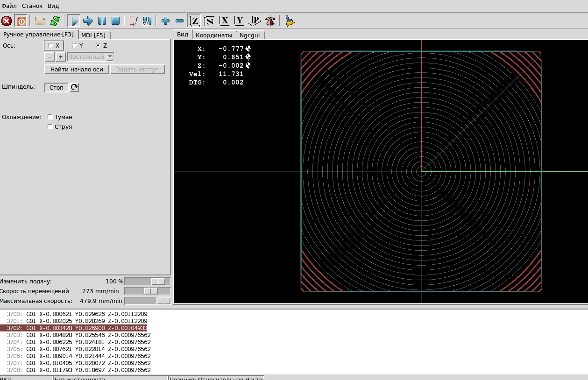The image size is (588, 380).
Task: Stop the running program using square icon
Action: point(115,21)
